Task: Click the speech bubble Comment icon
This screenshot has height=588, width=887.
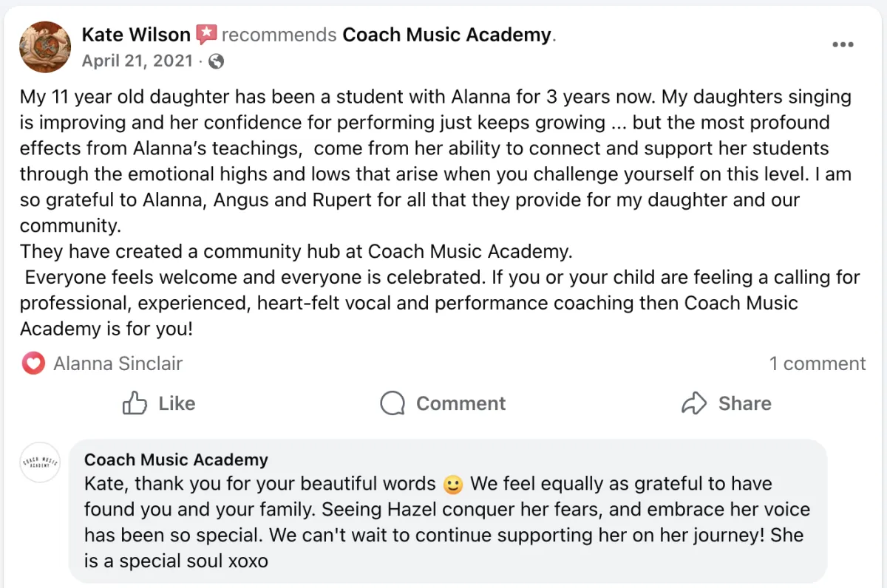Action: click(x=392, y=403)
